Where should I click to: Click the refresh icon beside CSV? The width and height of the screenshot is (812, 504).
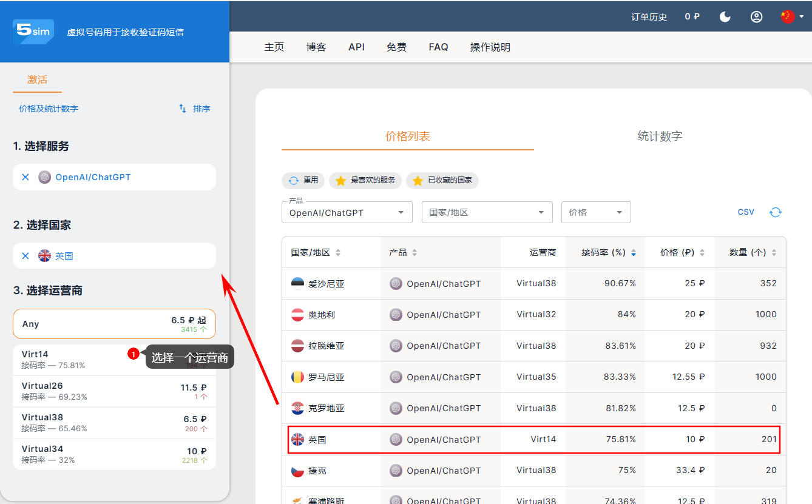pos(776,212)
